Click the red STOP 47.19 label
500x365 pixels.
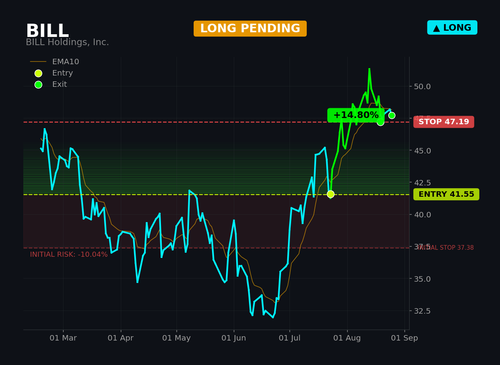point(444,122)
